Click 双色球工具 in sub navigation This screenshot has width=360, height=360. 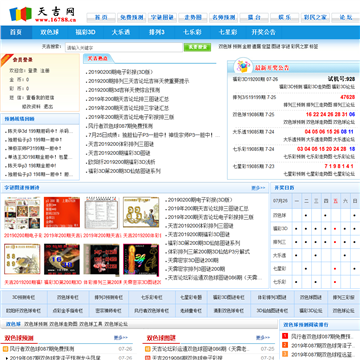91,324
